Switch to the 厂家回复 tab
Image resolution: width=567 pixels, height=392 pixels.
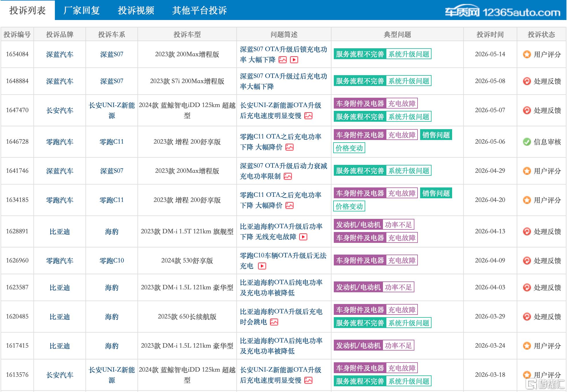81,10
